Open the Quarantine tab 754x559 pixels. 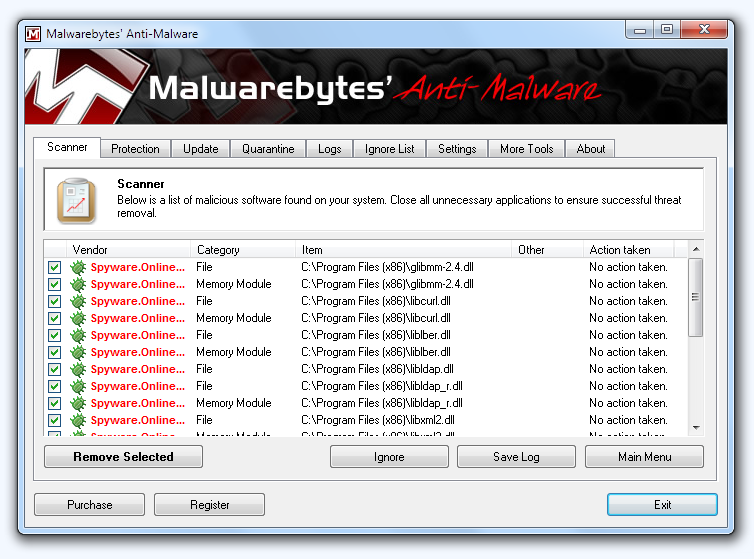tap(268, 149)
